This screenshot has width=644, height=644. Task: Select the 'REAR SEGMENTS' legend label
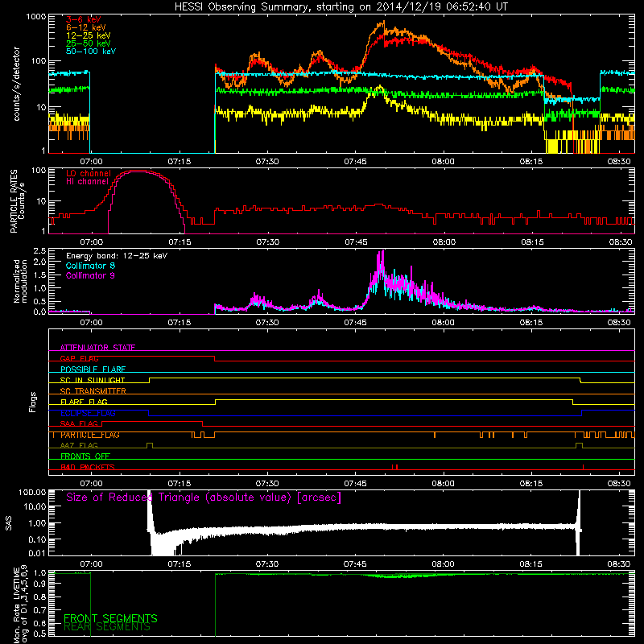point(107,626)
